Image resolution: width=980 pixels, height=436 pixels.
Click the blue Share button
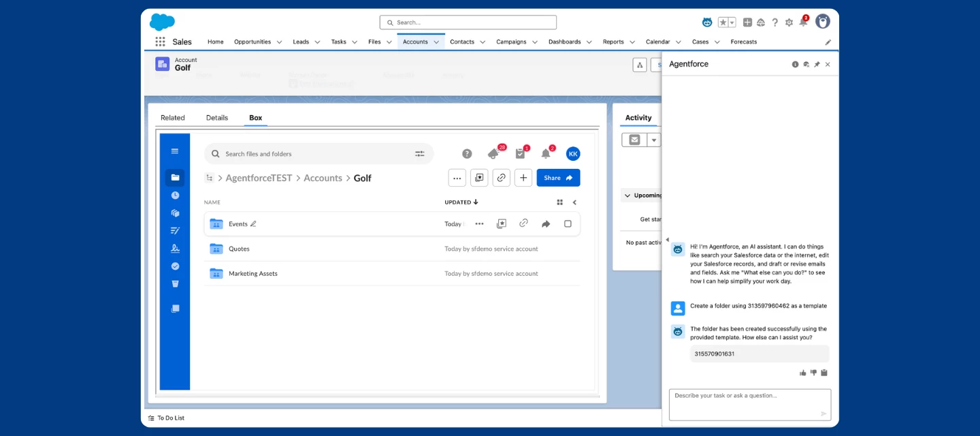(558, 178)
